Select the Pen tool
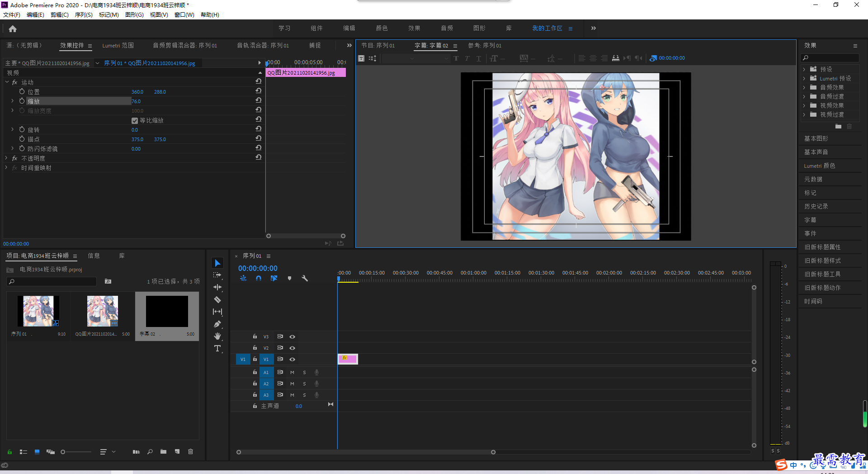868x474 pixels. click(x=217, y=324)
